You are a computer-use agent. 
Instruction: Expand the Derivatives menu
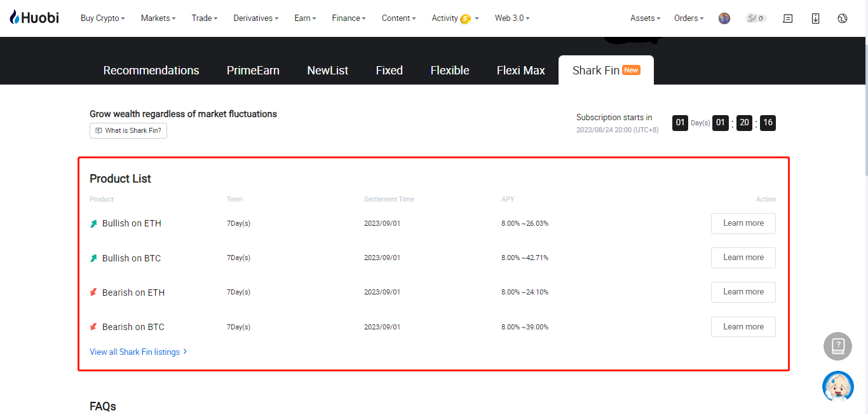(255, 18)
